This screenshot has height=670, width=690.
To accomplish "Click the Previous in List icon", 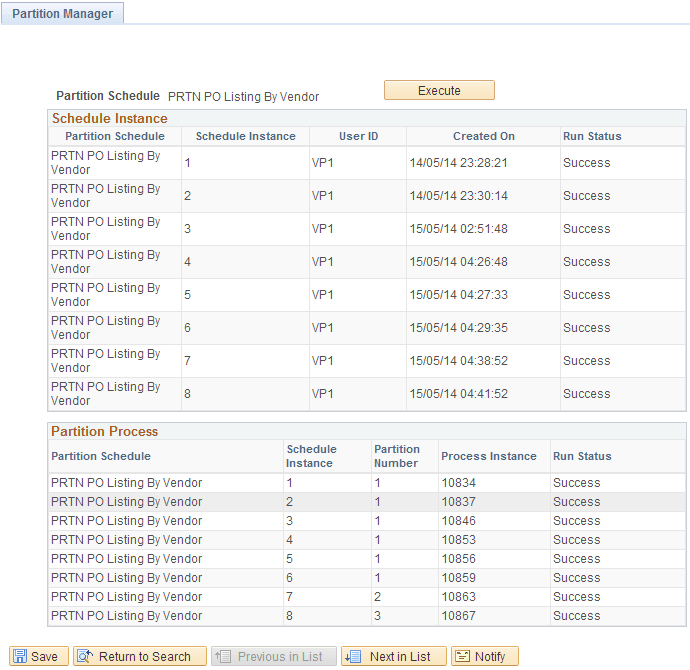I will click(x=223, y=656).
